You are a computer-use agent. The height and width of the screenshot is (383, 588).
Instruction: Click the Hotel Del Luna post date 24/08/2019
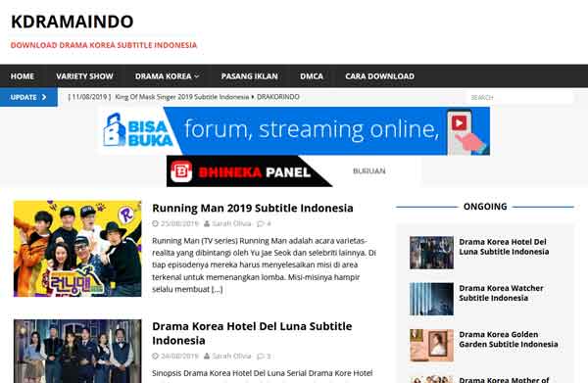point(179,356)
